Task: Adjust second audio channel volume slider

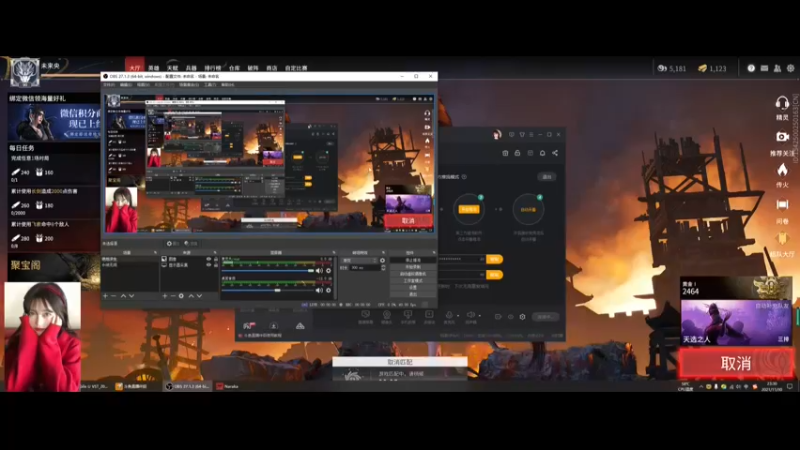Action: click(x=268, y=290)
